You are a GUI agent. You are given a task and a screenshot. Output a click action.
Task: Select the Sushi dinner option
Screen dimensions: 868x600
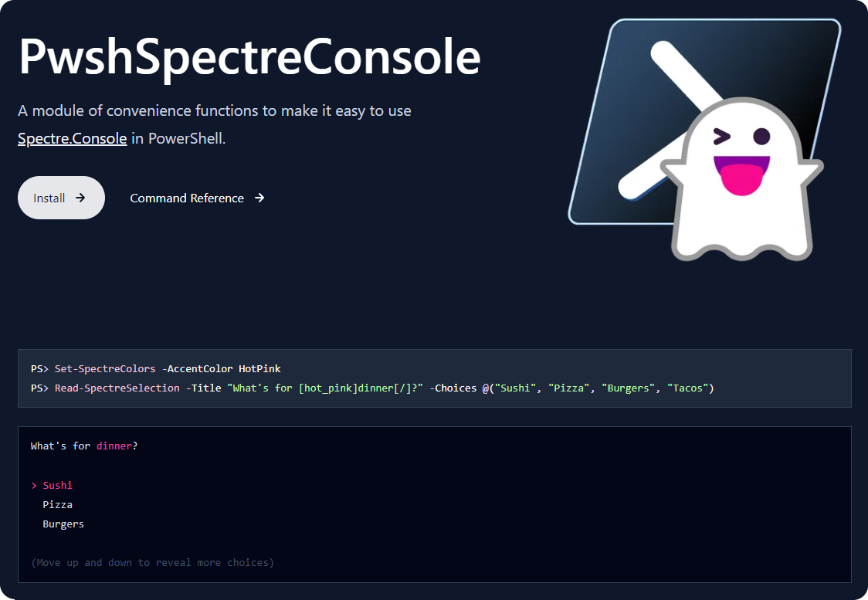tap(57, 485)
